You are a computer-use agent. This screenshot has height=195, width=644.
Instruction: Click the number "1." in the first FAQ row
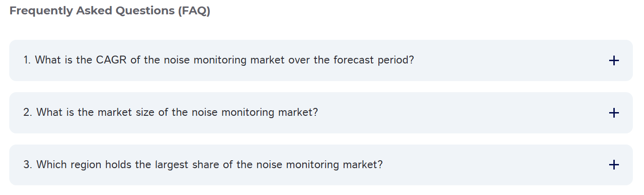[x=27, y=60]
